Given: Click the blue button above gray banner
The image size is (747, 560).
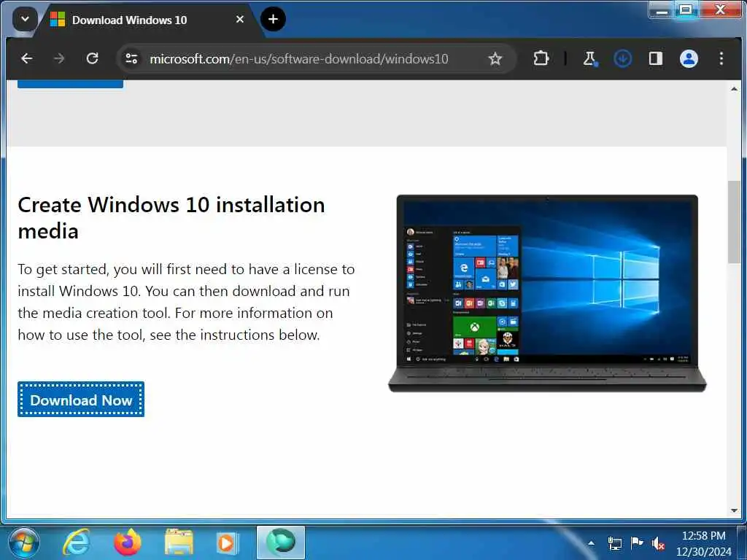Looking at the screenshot, I should [71, 85].
